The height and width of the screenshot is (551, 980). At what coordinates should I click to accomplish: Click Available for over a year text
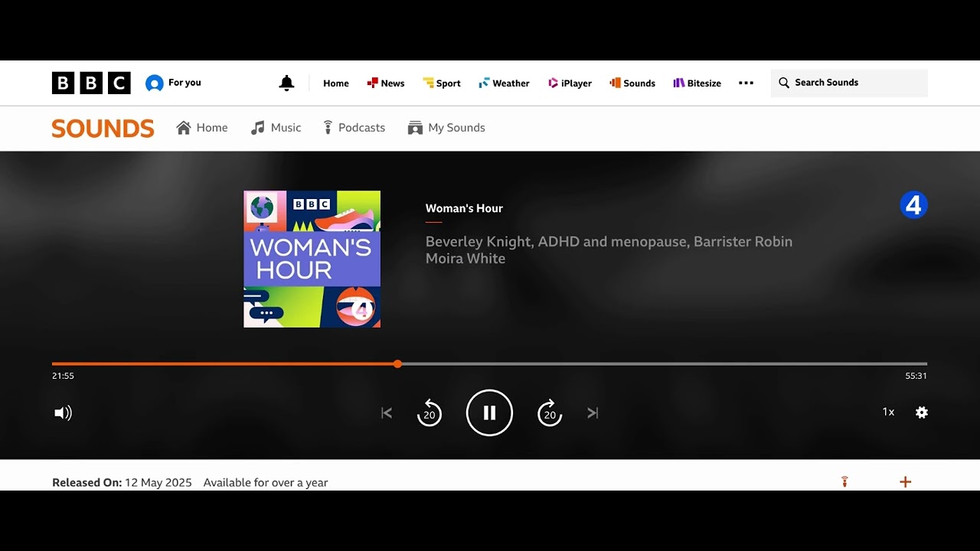coord(266,483)
